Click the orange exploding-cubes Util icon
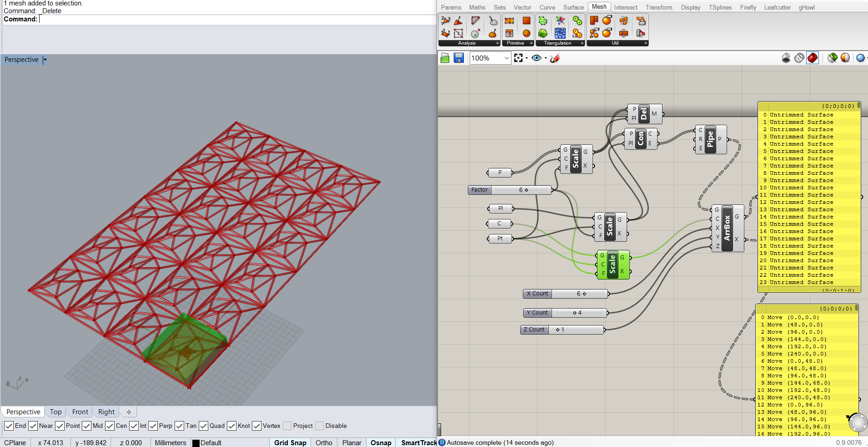The height and width of the screenshot is (447, 868). pos(624,20)
